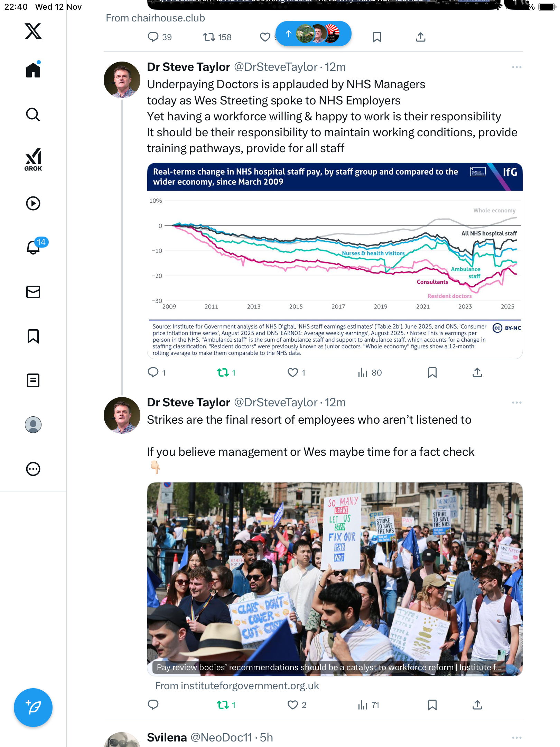Open the Video tab in sidebar
Viewport: 560px width, 747px height.
(33, 203)
